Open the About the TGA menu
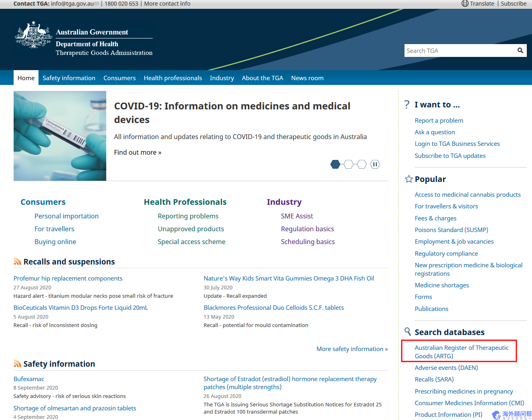532x420 pixels. point(263,78)
